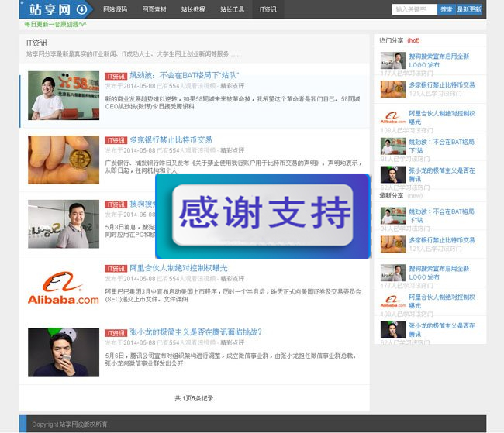Open 精彩点评 link under 张小龙 article
Screen dimensions: 504x433
pyautogui.click(x=233, y=342)
